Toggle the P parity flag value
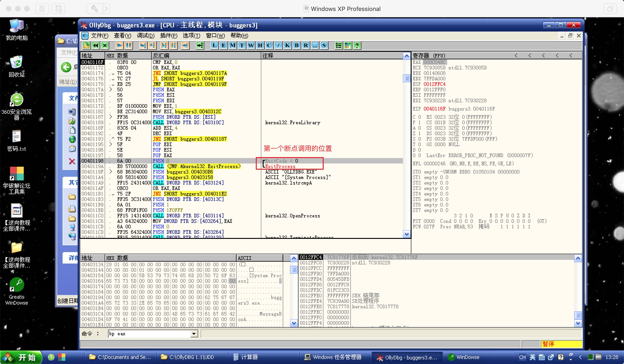 point(420,123)
